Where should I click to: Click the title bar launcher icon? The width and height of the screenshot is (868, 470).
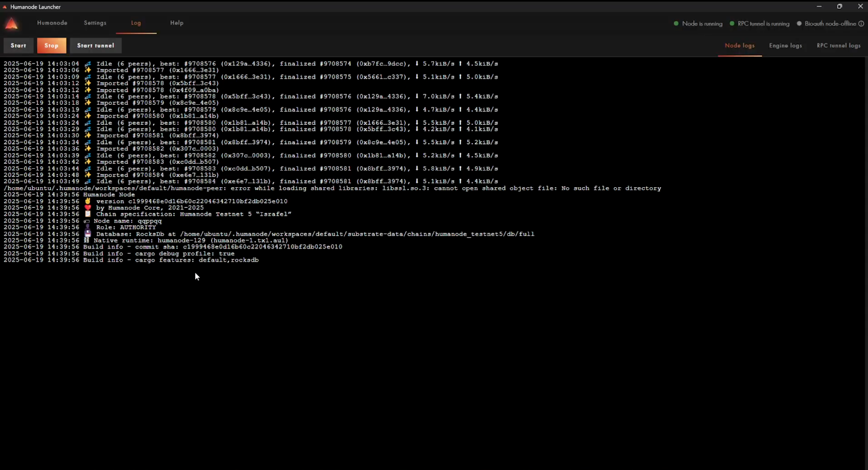[x=5, y=7]
